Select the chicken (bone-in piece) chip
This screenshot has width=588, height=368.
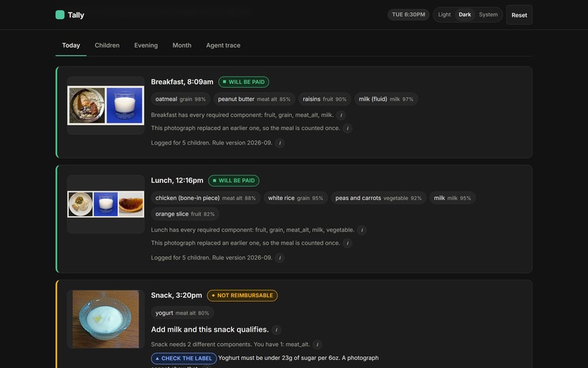[206, 198]
